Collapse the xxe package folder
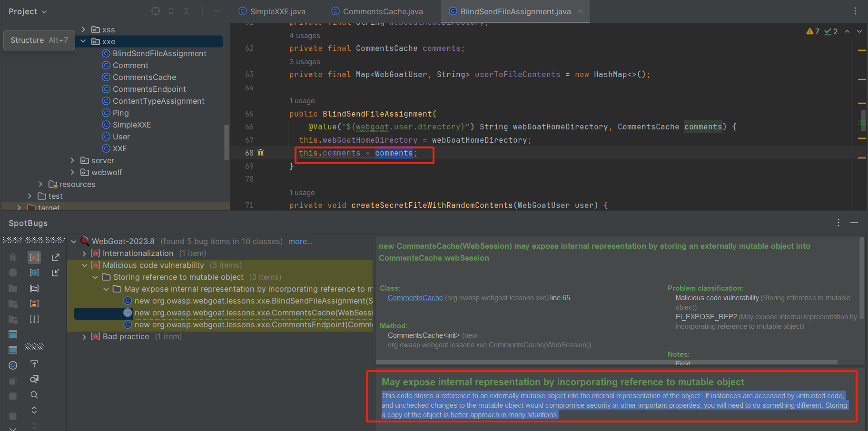Image resolution: width=868 pixels, height=431 pixels. pyautogui.click(x=83, y=41)
